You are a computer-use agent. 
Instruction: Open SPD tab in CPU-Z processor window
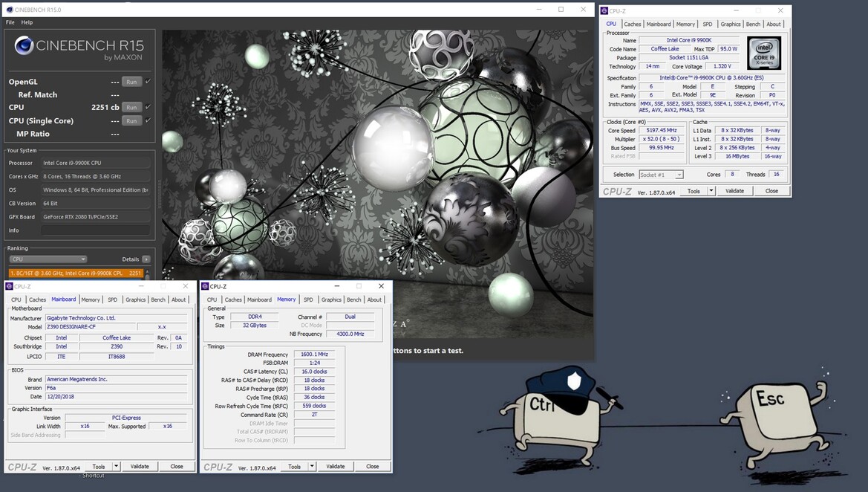(708, 25)
